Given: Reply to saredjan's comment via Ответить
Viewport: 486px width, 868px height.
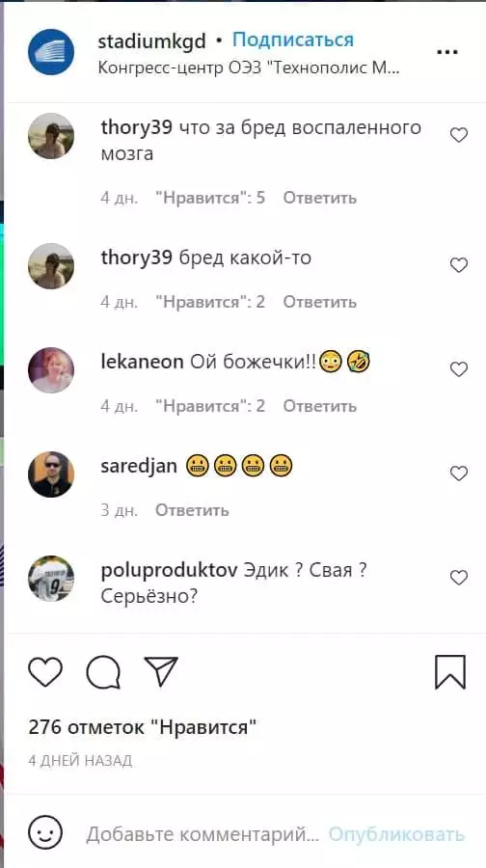Looking at the screenshot, I should (192, 510).
